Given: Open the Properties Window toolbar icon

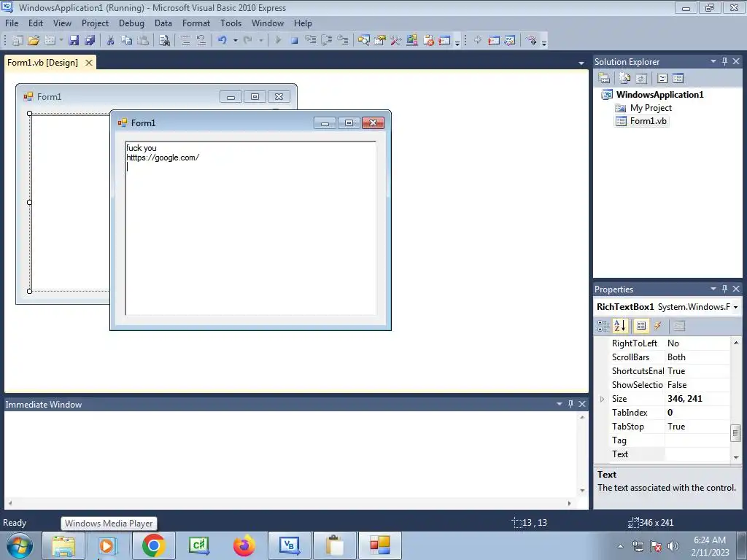Looking at the screenshot, I should click(x=379, y=41).
